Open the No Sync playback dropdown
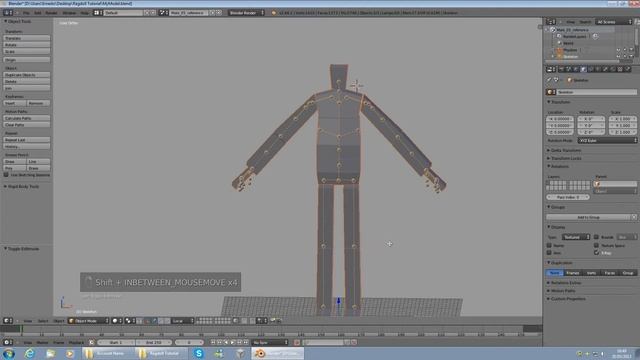 click(x=270, y=342)
